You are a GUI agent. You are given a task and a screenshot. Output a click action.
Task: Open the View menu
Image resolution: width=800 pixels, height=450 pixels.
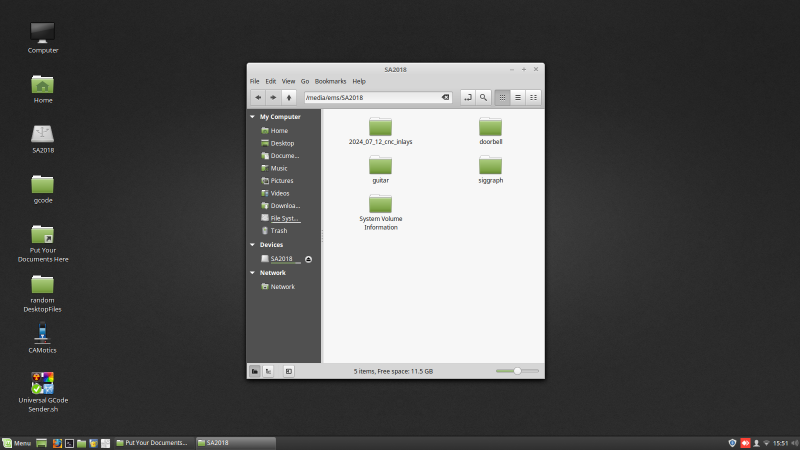click(288, 81)
